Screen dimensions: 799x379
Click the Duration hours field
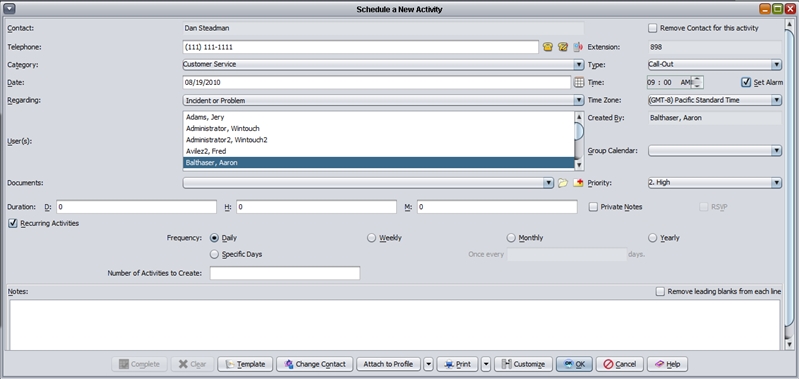pos(316,207)
